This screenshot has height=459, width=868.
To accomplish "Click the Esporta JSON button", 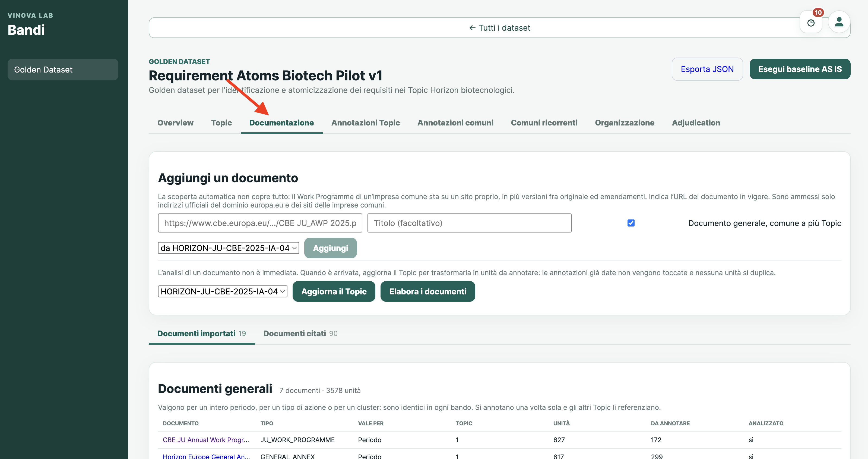I will pyautogui.click(x=707, y=69).
